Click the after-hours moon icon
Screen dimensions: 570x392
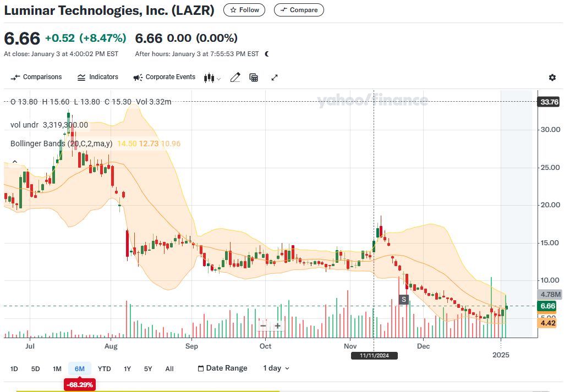[x=267, y=54]
